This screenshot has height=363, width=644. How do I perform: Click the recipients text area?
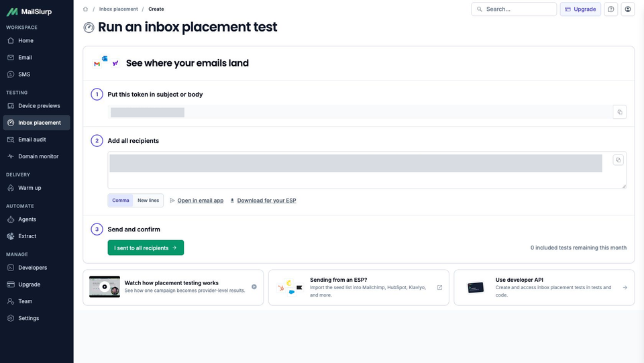[x=367, y=170]
